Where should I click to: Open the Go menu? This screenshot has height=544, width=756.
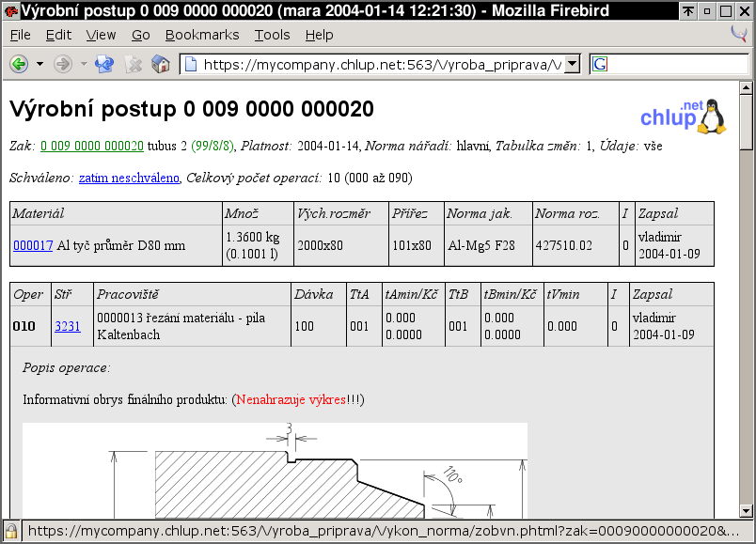(141, 35)
